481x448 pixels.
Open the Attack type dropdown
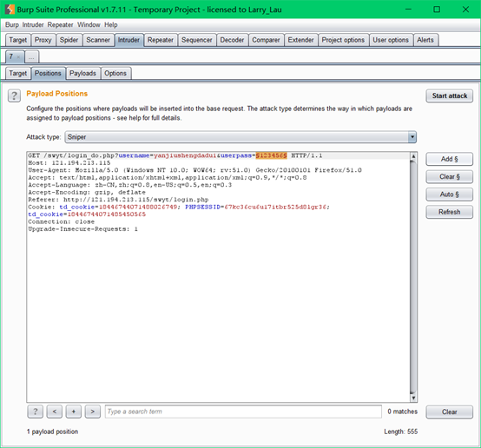[240, 137]
